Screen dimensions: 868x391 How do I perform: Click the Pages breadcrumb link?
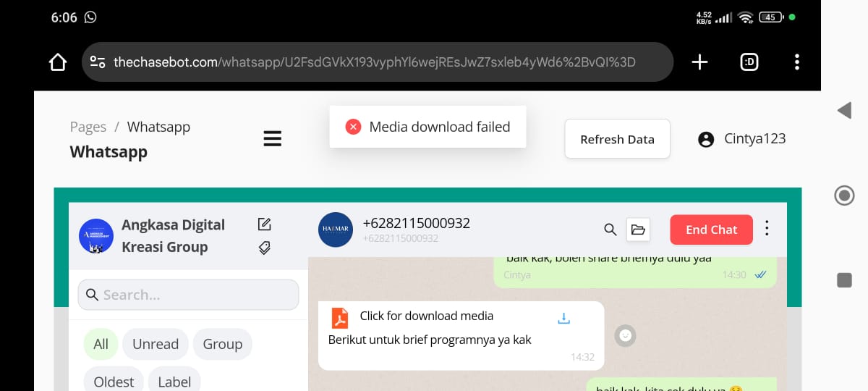point(88,127)
